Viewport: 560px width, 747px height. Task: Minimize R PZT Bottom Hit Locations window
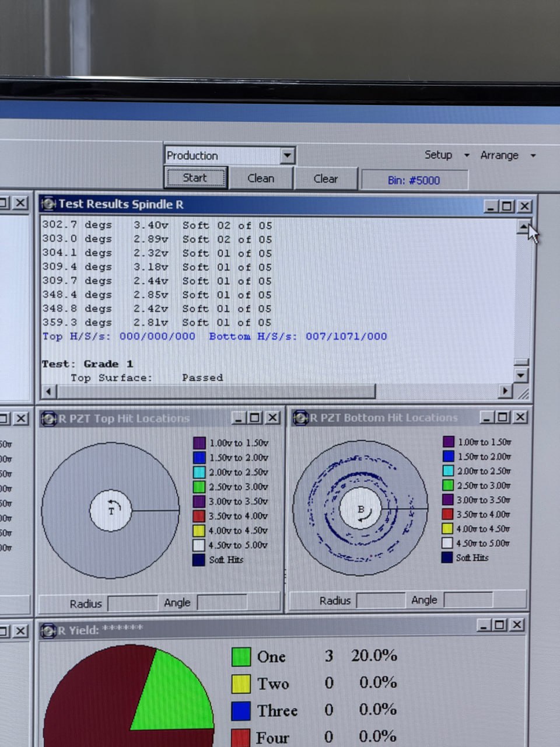click(487, 417)
